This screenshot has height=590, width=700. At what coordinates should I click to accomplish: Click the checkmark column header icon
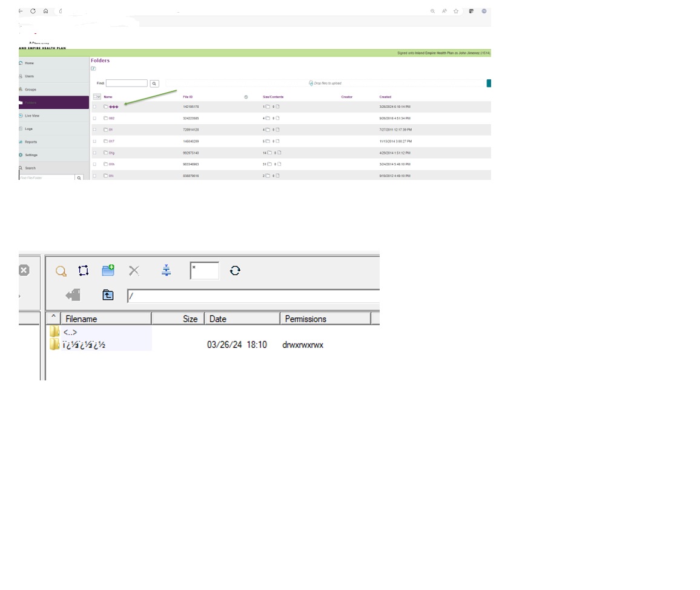click(246, 97)
